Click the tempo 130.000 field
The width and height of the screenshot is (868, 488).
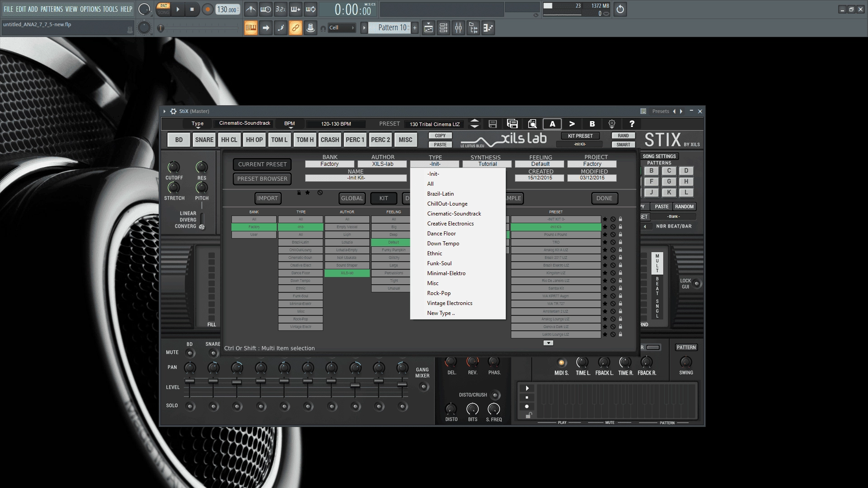tap(228, 9)
